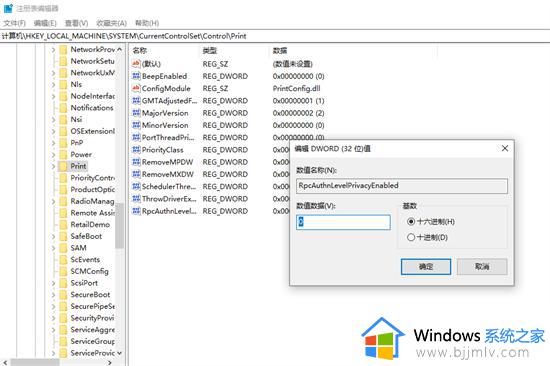Click tree scrollbar up arrow
Image resolution: width=550 pixels, height=366 pixels.
tap(120, 49)
